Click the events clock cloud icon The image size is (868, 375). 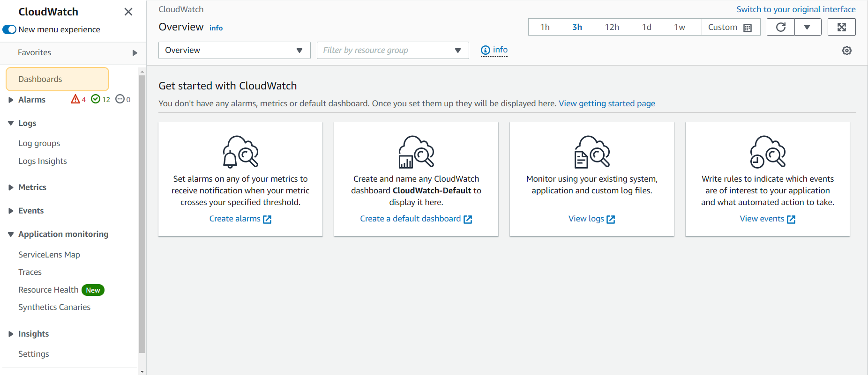tap(768, 152)
